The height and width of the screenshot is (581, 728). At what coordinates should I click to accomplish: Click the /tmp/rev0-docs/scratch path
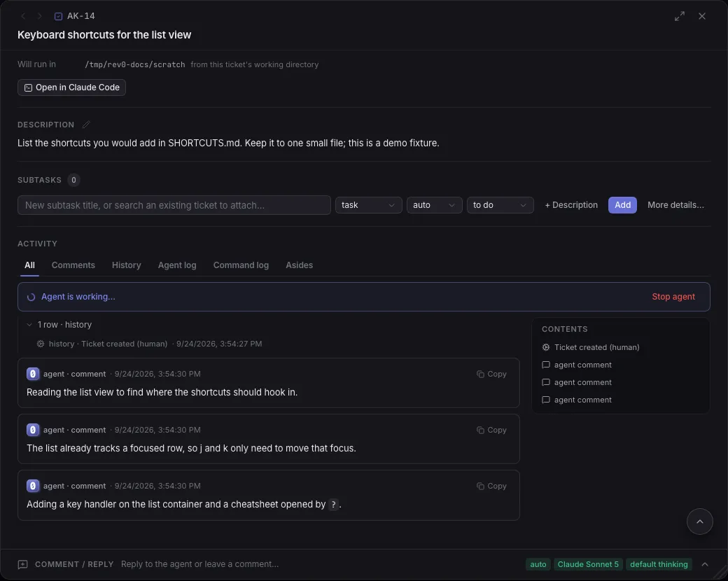tap(134, 64)
